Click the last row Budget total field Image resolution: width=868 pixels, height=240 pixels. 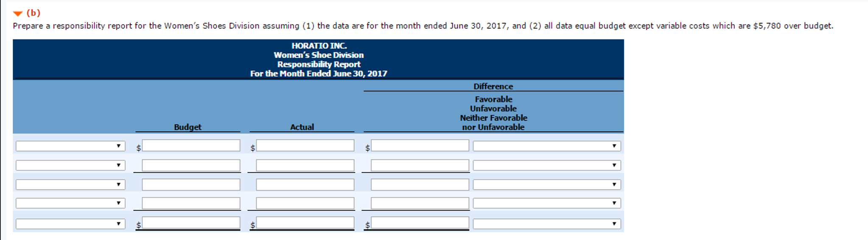pos(191,223)
